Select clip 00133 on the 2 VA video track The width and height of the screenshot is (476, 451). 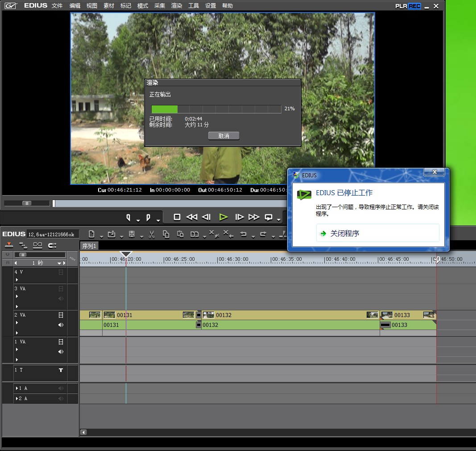pyautogui.click(x=408, y=315)
